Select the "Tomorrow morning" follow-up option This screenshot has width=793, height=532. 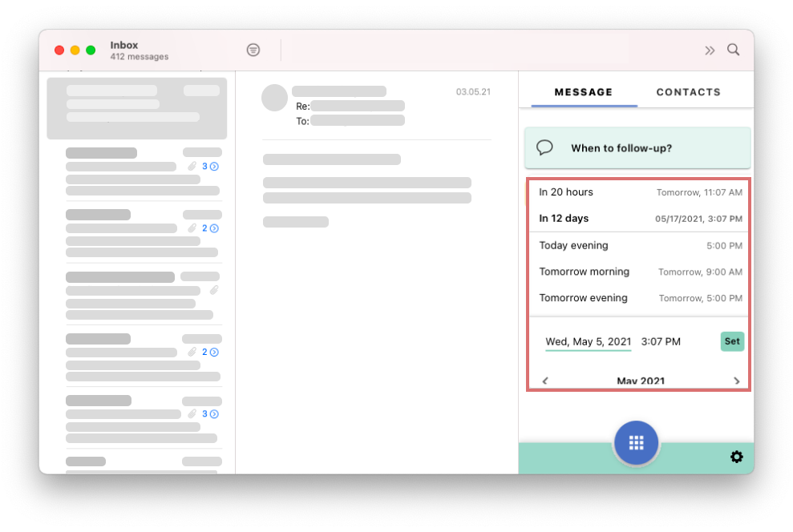click(x=641, y=272)
